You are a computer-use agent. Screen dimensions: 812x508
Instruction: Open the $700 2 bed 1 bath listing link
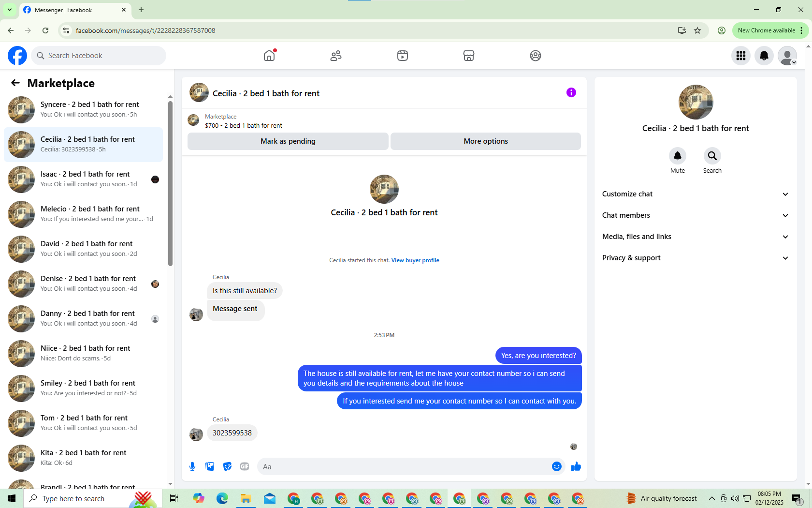244,125
